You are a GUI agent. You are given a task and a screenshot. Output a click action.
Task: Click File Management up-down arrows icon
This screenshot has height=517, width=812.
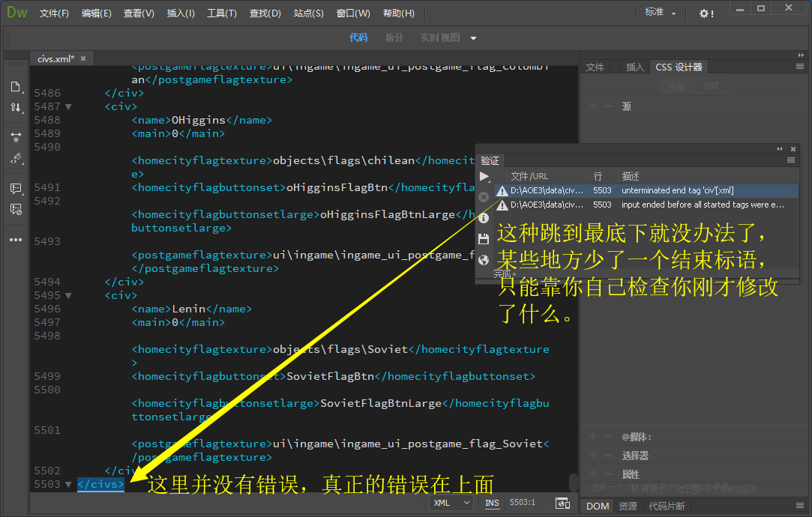click(16, 107)
